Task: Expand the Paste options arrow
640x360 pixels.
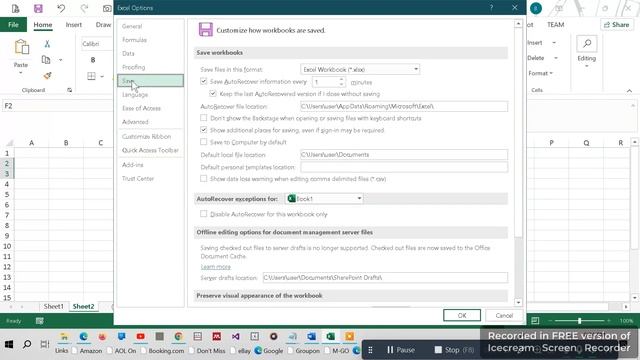Action: click(x=21, y=73)
